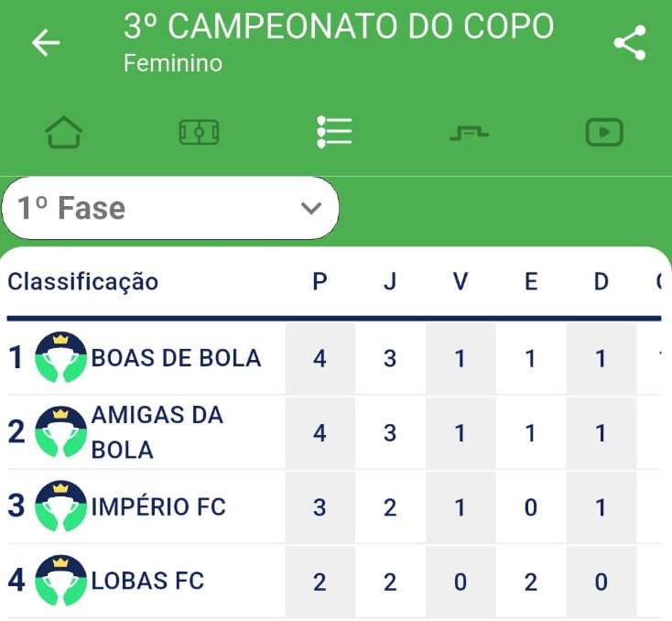Open the bracket knockout tab icon
The image size is (672, 621).
pos(469,134)
